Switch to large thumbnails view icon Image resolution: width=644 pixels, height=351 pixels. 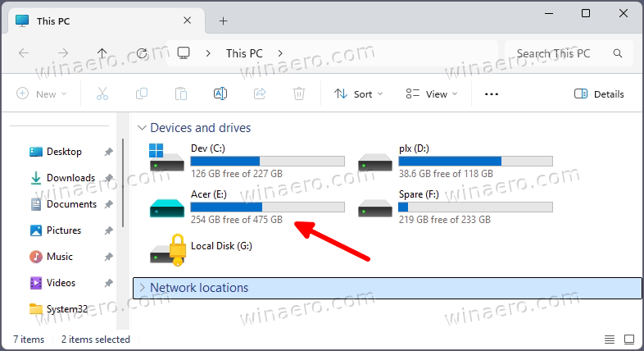[x=629, y=340]
